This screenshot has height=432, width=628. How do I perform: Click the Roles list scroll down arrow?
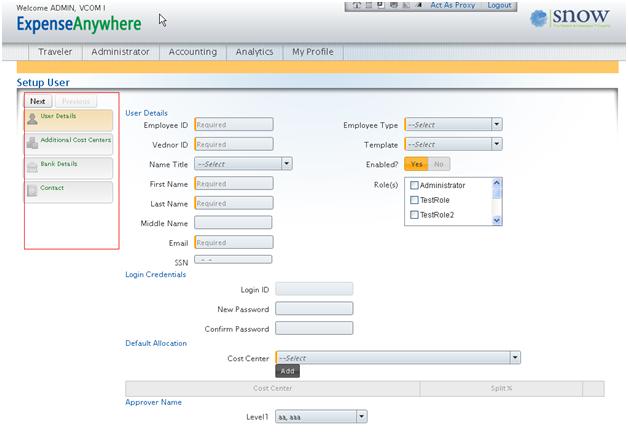coord(497,220)
